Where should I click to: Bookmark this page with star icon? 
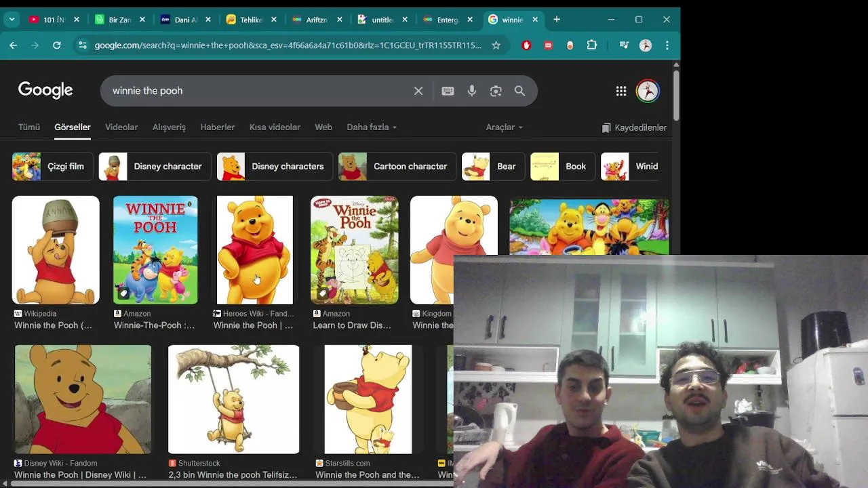click(x=496, y=45)
